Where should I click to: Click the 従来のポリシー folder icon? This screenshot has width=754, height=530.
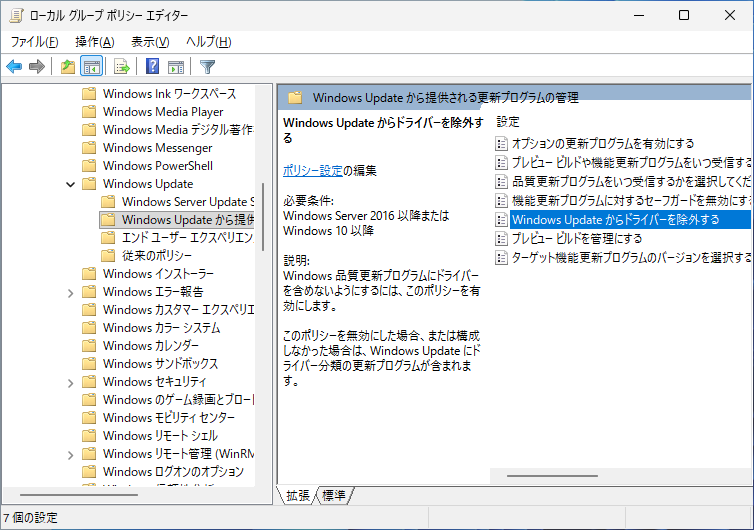[108, 255]
